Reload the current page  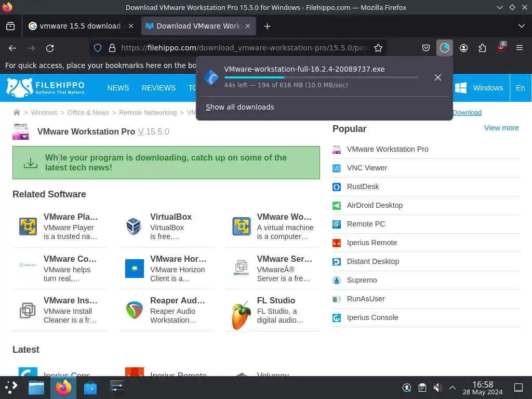point(50,48)
